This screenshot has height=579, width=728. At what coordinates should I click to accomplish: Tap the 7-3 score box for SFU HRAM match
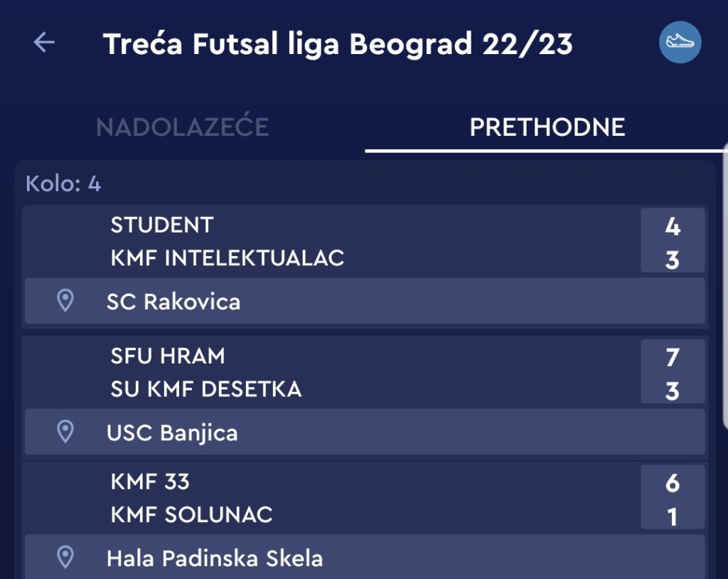[673, 372]
